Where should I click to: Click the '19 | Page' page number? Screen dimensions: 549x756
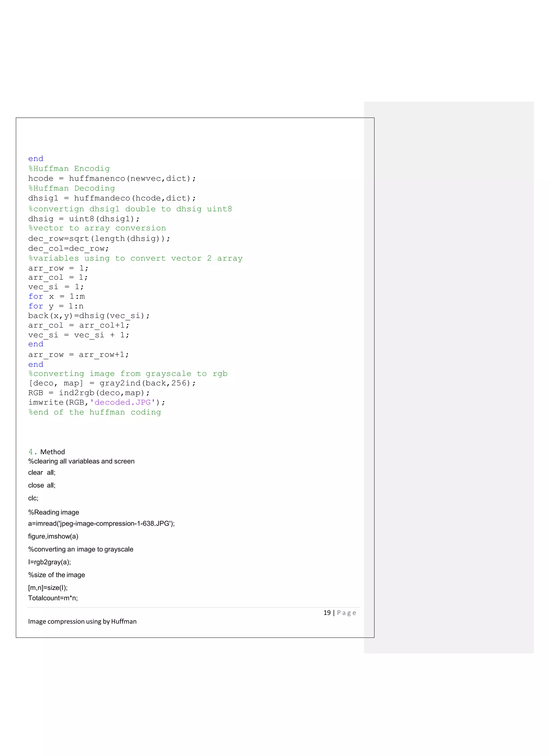pos(340,613)
